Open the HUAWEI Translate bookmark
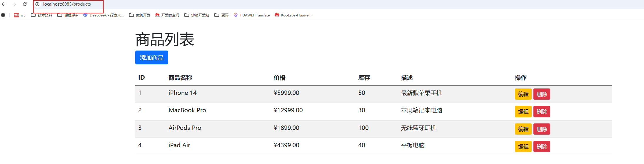This screenshot has width=644, height=164. [x=251, y=15]
